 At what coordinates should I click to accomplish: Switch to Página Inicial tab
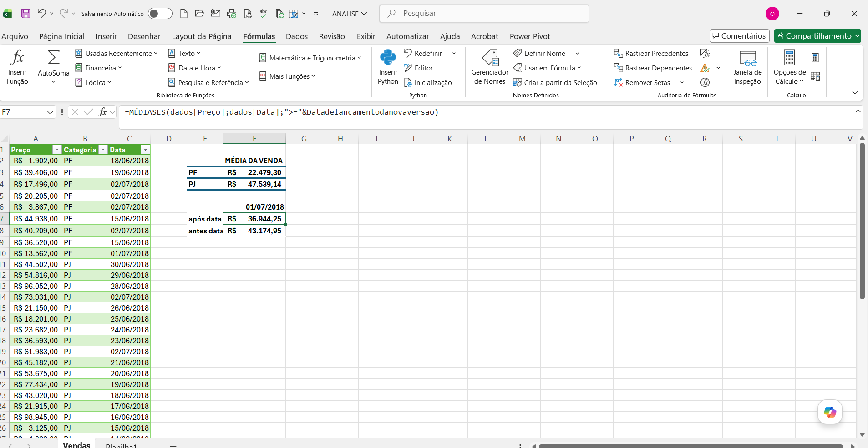[x=62, y=36]
